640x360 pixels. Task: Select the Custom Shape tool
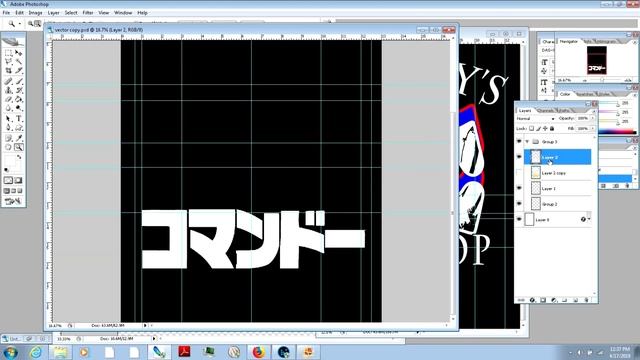tap(18, 128)
